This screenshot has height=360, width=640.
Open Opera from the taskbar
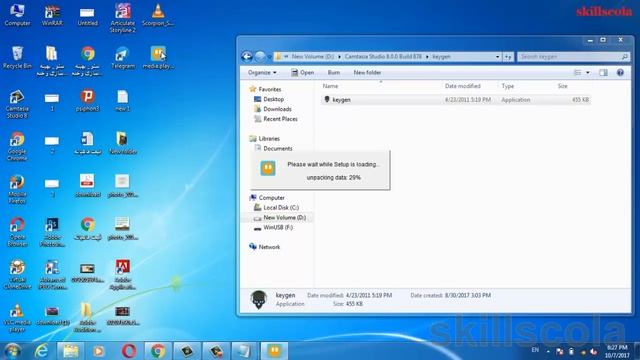(x=129, y=351)
